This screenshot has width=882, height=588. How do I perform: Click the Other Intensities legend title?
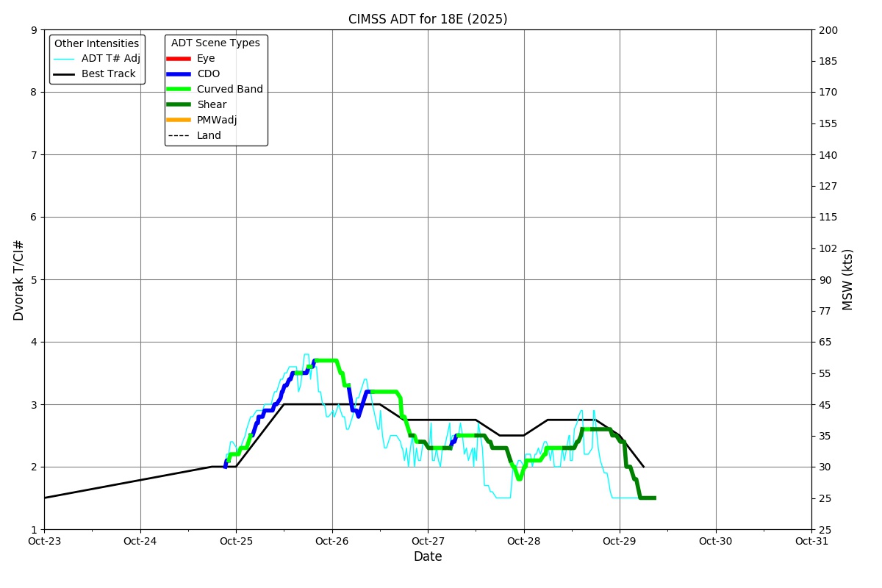click(96, 43)
